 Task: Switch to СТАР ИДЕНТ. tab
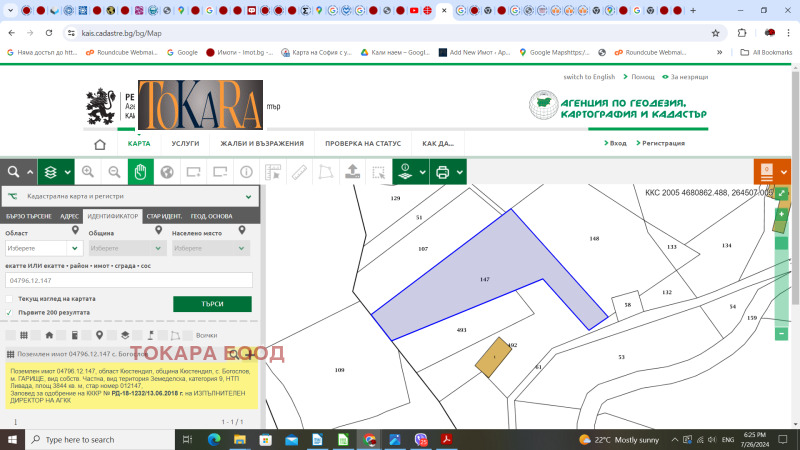(x=164, y=216)
